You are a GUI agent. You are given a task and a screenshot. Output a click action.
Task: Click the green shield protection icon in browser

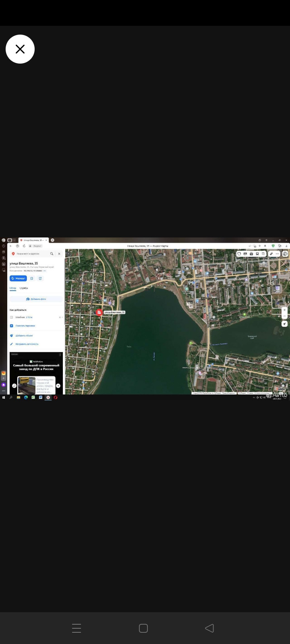pyautogui.click(x=273, y=246)
